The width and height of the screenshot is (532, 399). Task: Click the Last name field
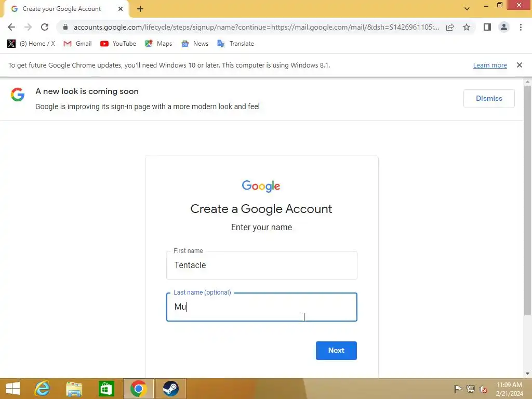[262, 307]
